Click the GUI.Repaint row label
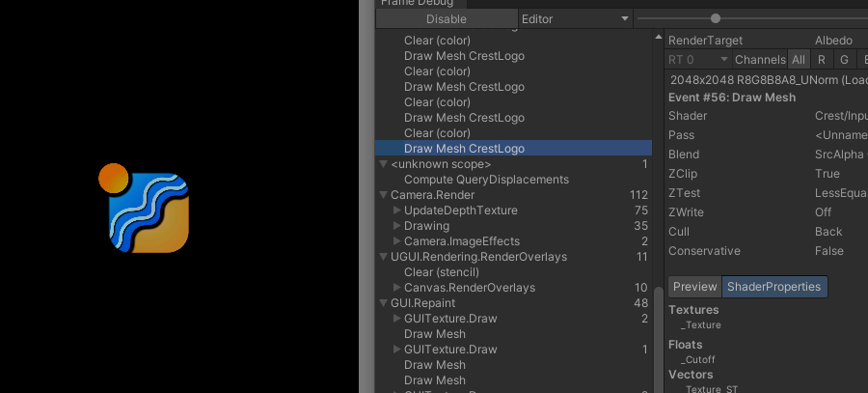This screenshot has height=393, width=868. (x=423, y=303)
